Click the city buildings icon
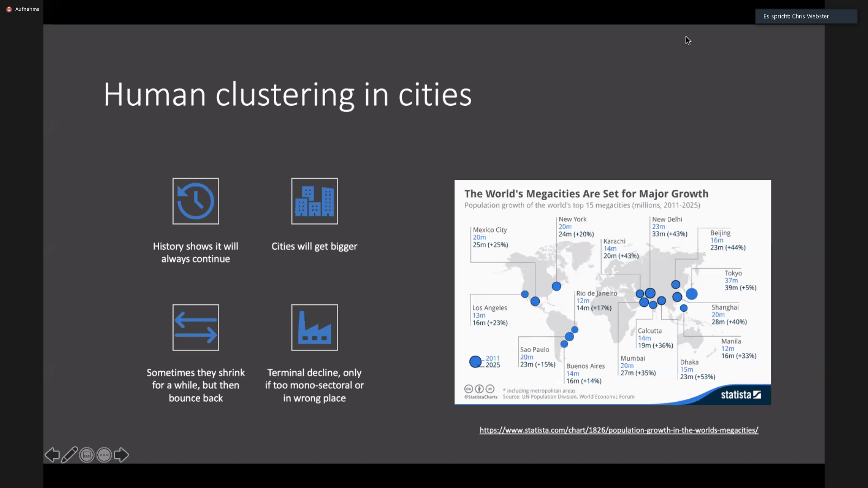The width and height of the screenshot is (868, 488). [314, 201]
